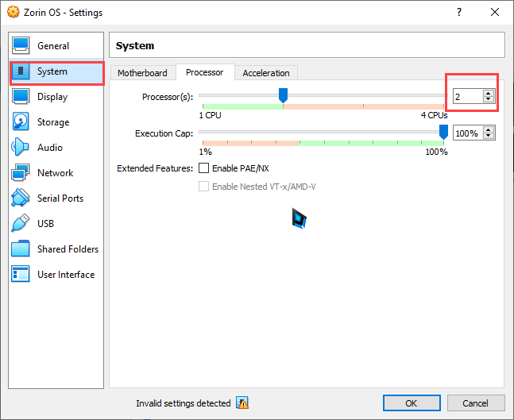Open the Shared Folders folder icon
The height and width of the screenshot is (420, 514).
21,249
